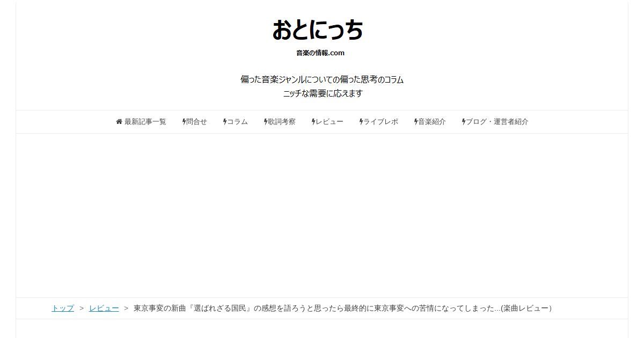Follow the レビュー breadcrumb link

[104, 308]
